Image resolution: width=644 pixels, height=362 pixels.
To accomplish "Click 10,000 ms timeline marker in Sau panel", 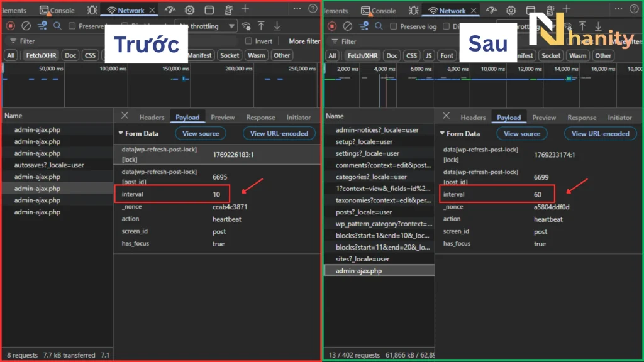I will [492, 69].
